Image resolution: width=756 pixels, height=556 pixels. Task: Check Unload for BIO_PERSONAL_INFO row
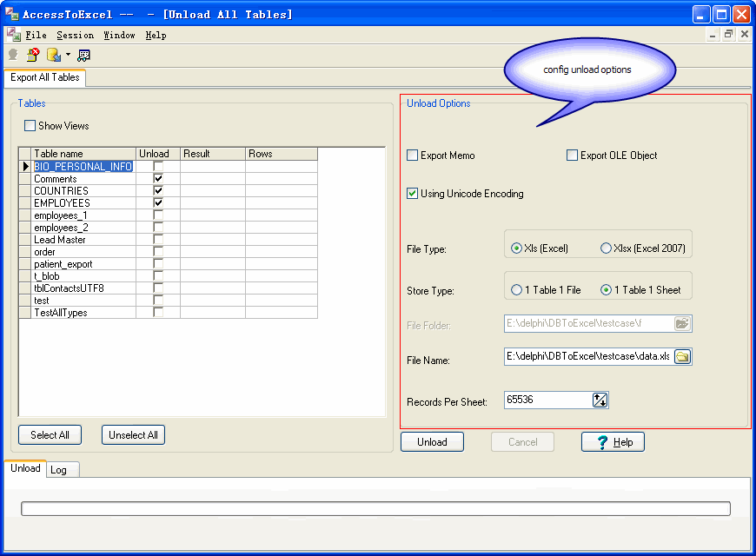[158, 167]
